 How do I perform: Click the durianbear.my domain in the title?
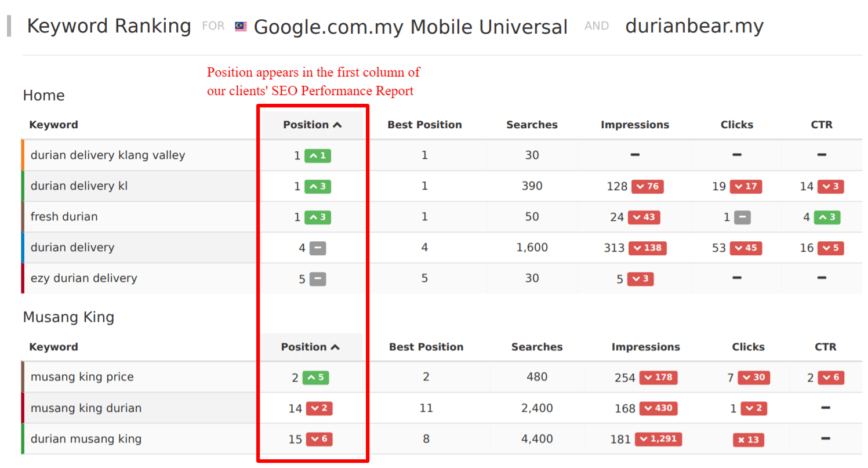695,26
